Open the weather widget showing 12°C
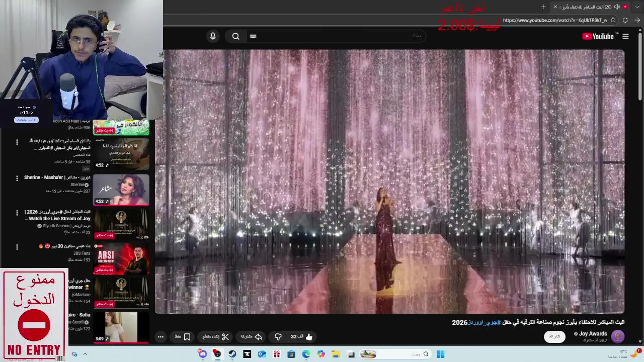Screen dimensions: 644x362 pos(624,353)
